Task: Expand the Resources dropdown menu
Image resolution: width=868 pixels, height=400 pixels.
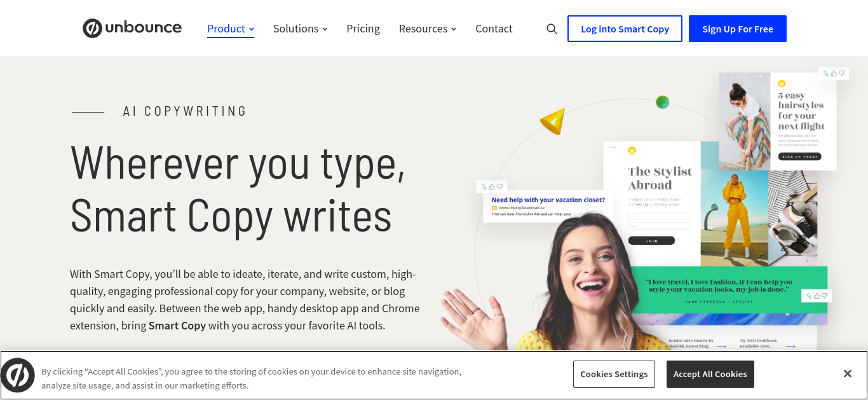Action: click(x=428, y=29)
